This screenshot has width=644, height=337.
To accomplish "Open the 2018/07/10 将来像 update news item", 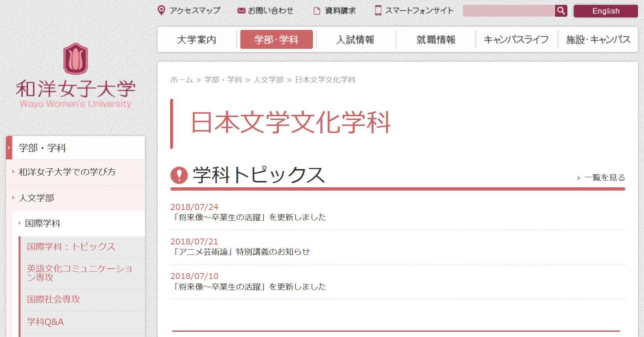I will coord(248,286).
